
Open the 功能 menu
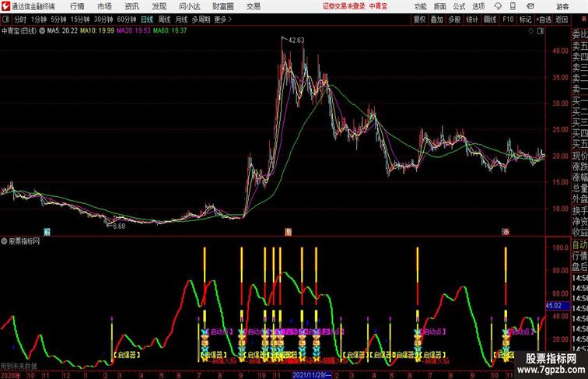click(x=420, y=6)
